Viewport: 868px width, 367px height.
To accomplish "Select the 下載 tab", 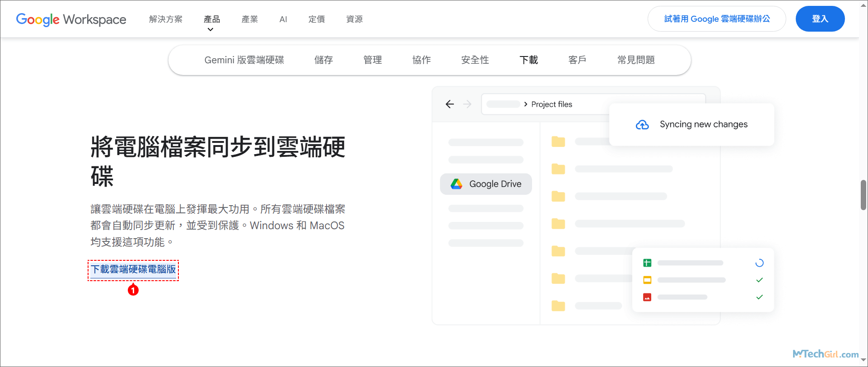I will 529,60.
